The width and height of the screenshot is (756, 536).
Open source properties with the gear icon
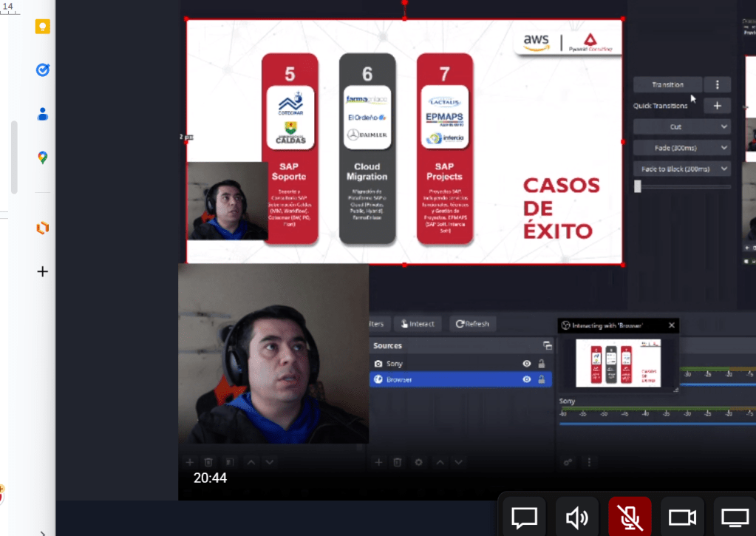tap(418, 462)
